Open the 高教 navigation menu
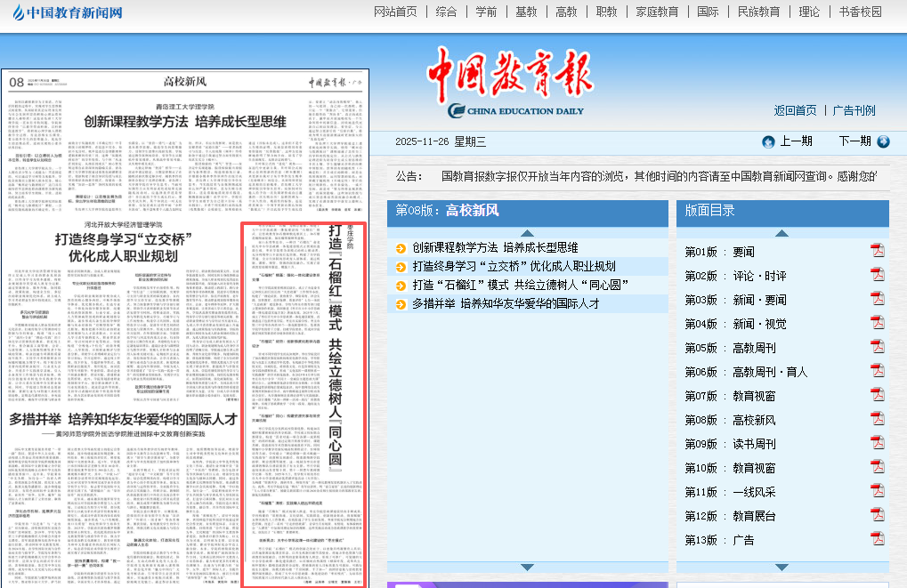This screenshot has width=907, height=588. click(x=567, y=12)
